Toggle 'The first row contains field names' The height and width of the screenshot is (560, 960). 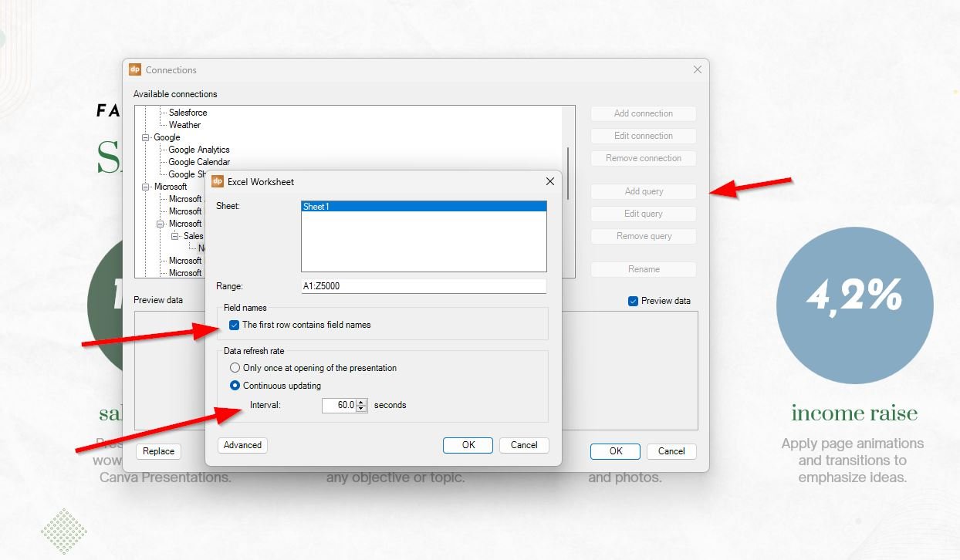235,325
